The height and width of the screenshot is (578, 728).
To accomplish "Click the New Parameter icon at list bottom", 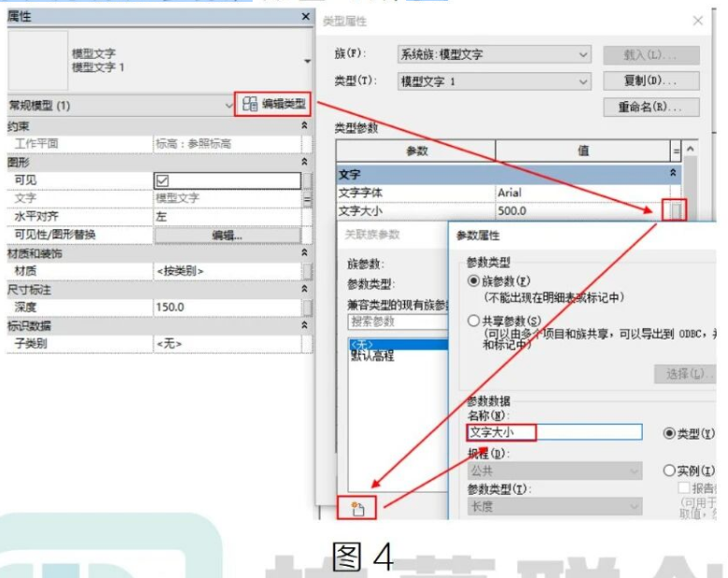I will pos(357,509).
